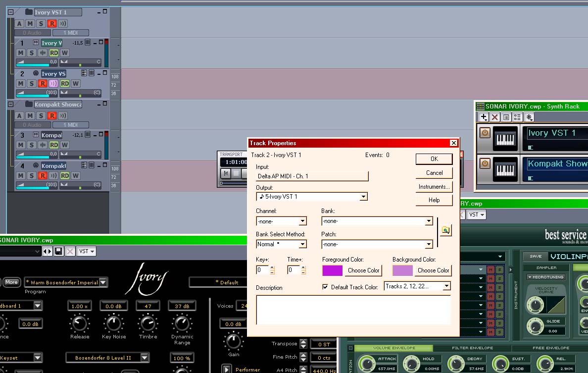Open the Kompakt Showcase keyboard icon
This screenshot has width=588, height=373.
505,169
